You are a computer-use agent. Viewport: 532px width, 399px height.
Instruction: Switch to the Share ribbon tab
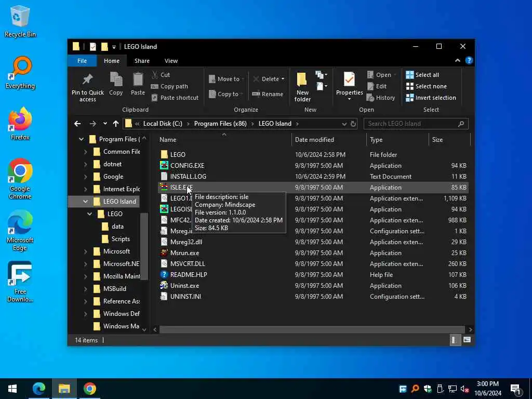coord(142,61)
